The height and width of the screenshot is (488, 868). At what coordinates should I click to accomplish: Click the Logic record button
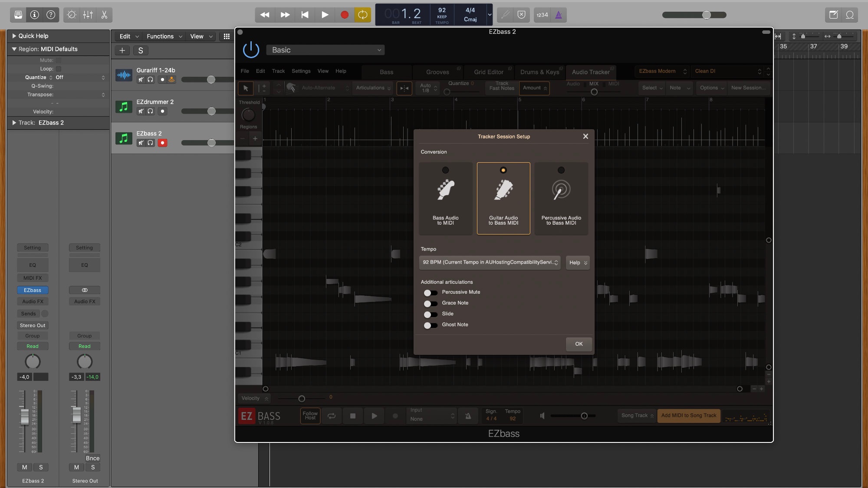click(x=344, y=15)
